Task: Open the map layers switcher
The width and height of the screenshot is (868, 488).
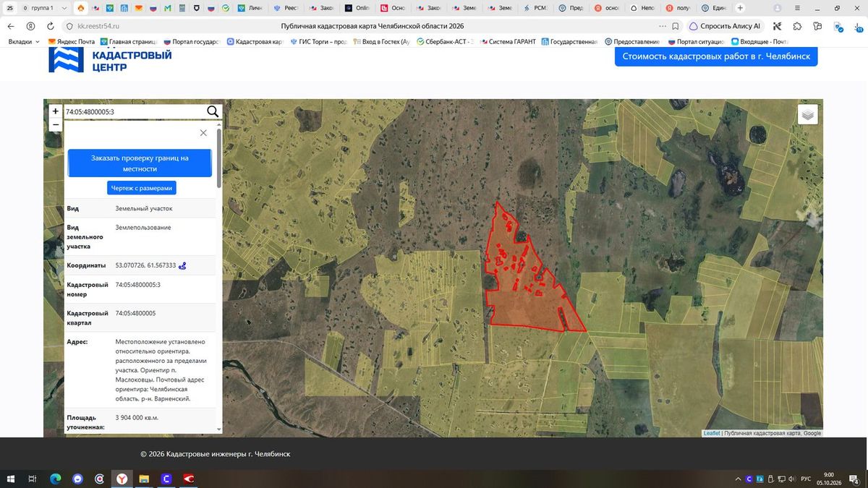Action: coord(808,114)
